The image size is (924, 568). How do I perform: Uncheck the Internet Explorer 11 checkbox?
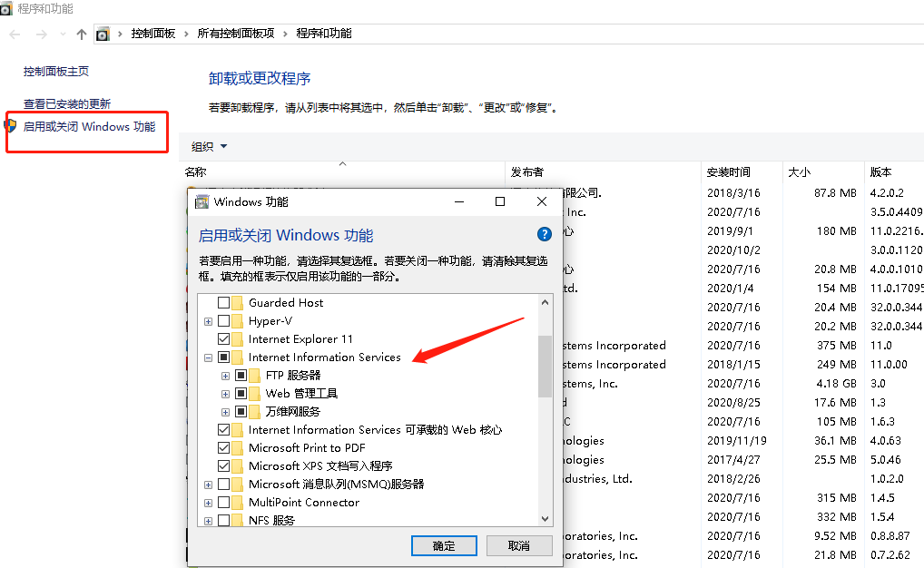pos(224,338)
